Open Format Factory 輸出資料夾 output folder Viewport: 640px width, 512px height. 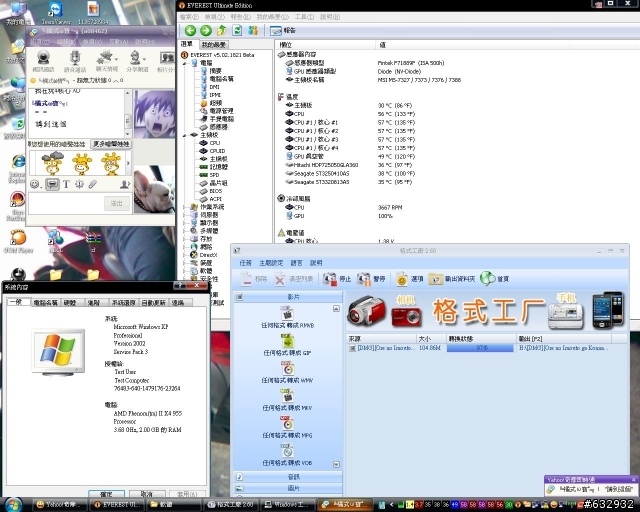click(x=452, y=279)
